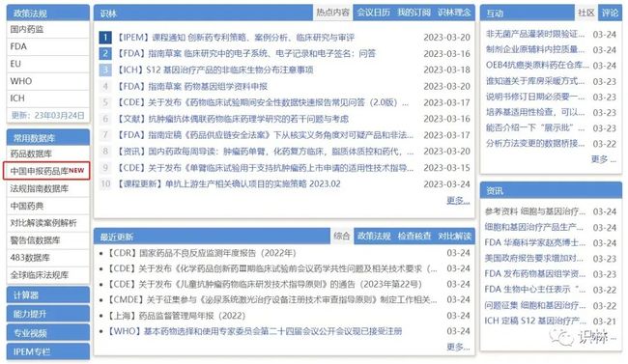Open the 【IPEM】课程通知 创新药专利策略 article

coord(235,38)
